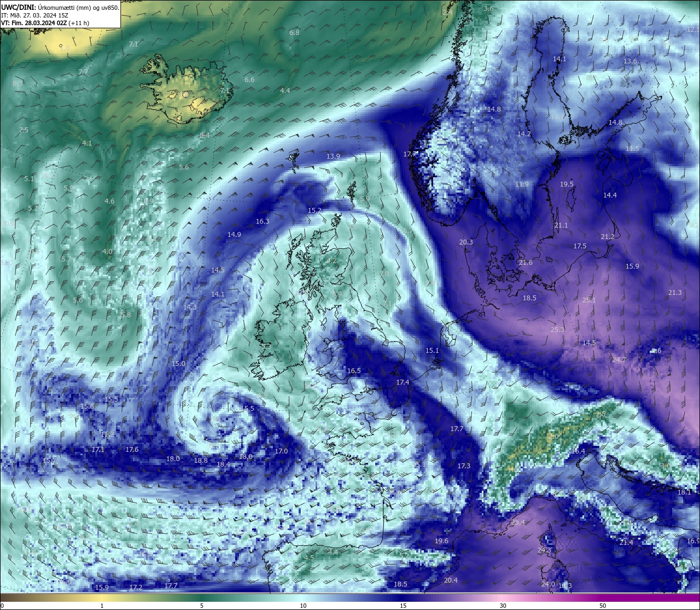
Task: Click the VT: Fim. 28.03.2024 02Z valid time
Action: click(x=45, y=23)
